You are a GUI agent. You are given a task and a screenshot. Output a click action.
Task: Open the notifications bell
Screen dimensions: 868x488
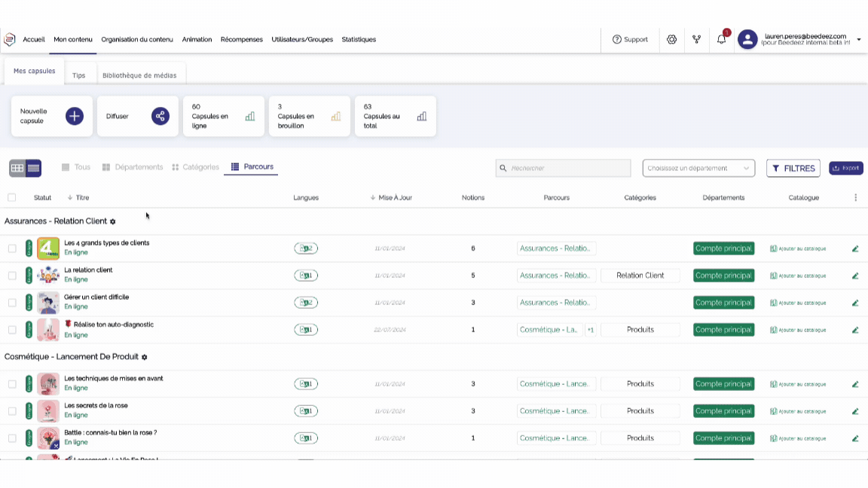point(721,39)
